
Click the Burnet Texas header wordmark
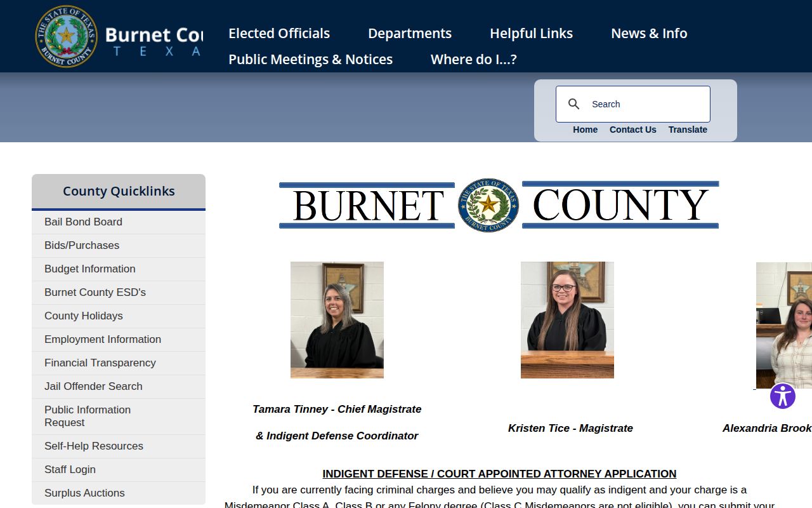point(154,41)
